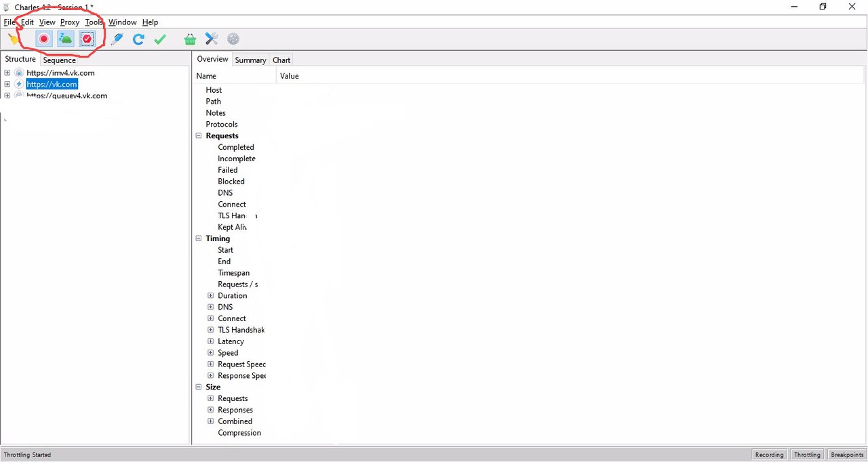Click the Throttling status bar button
This screenshot has height=462, width=868.
[807, 455]
